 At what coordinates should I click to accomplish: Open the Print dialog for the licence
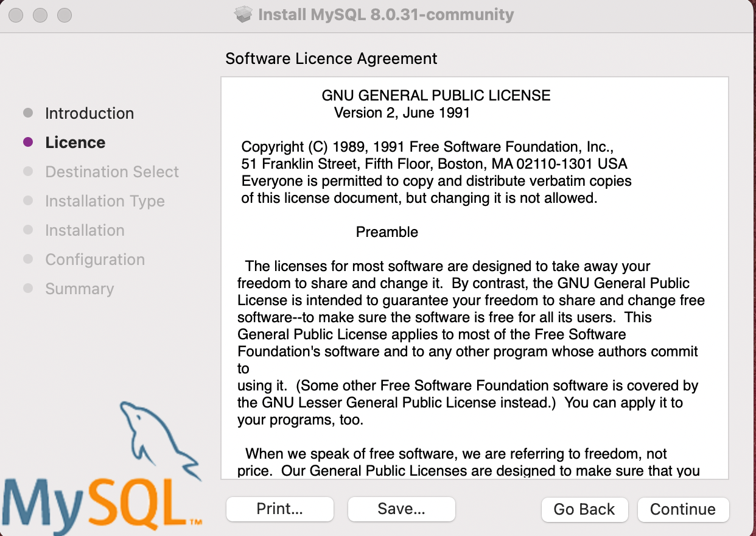(279, 509)
